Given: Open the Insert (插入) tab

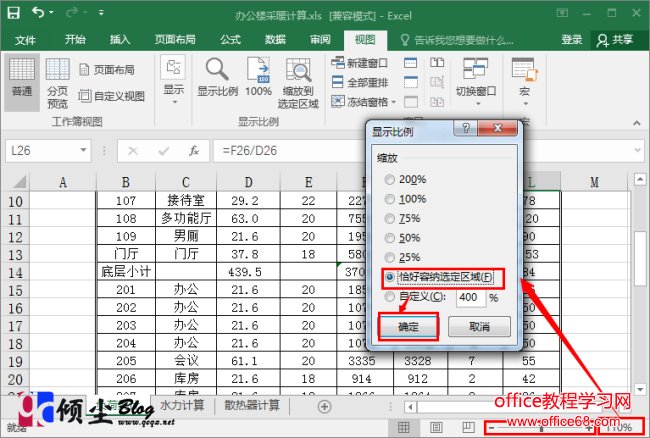Looking at the screenshot, I should [120, 40].
